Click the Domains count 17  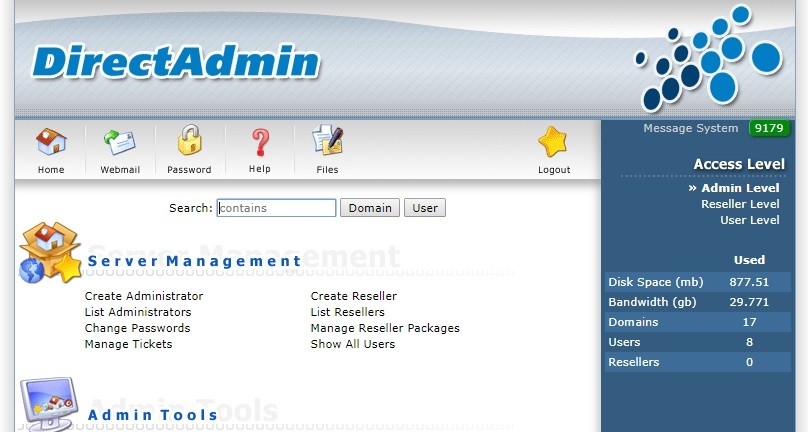(x=749, y=322)
